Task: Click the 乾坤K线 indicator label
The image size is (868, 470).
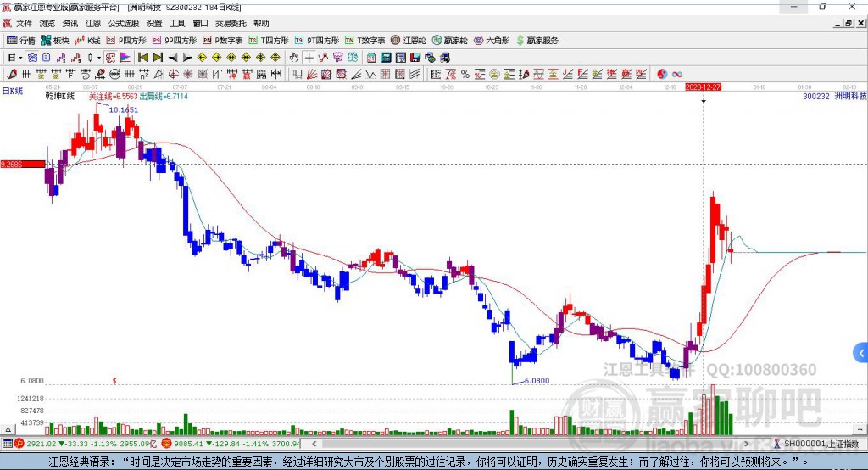Action: (x=60, y=96)
